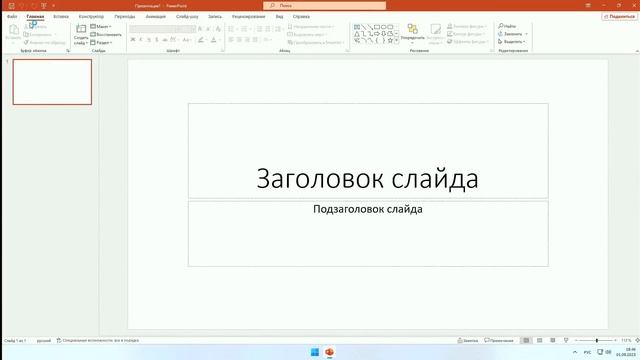
Task: Toggle align text right
Action: pos(247,40)
